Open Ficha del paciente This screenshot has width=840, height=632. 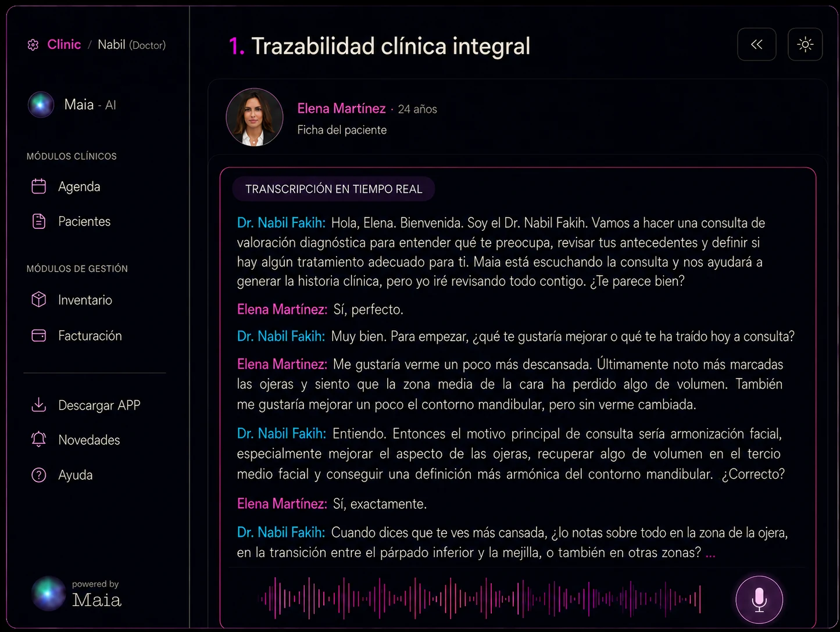[x=342, y=130]
